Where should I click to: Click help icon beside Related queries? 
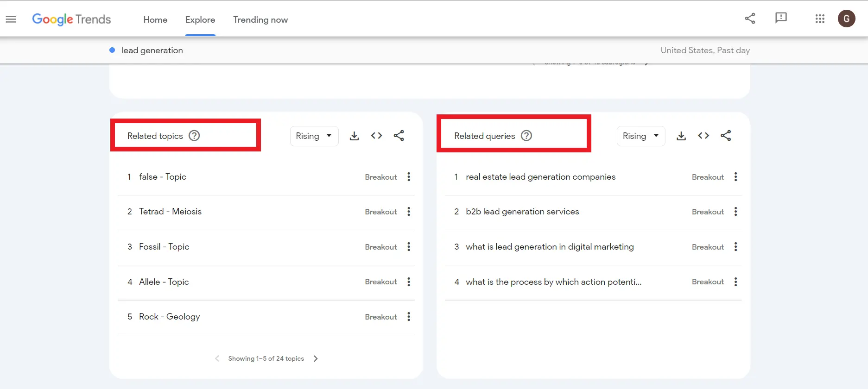coord(526,136)
